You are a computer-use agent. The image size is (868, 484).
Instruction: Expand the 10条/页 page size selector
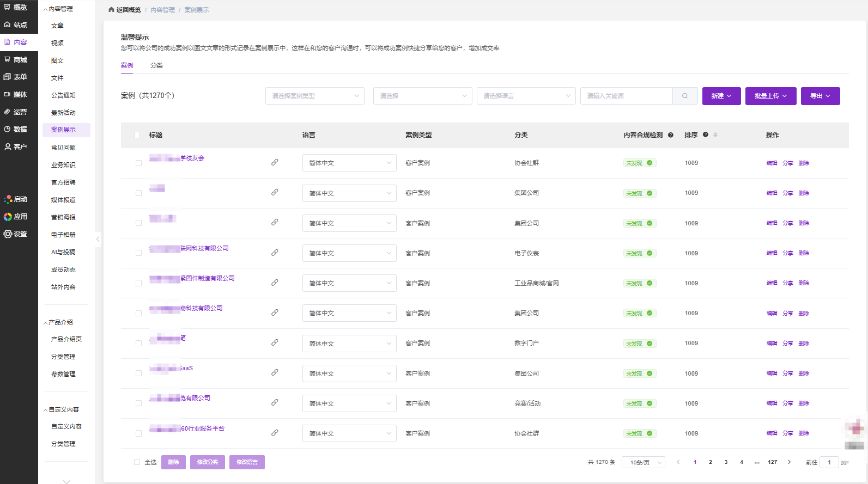pyautogui.click(x=643, y=462)
